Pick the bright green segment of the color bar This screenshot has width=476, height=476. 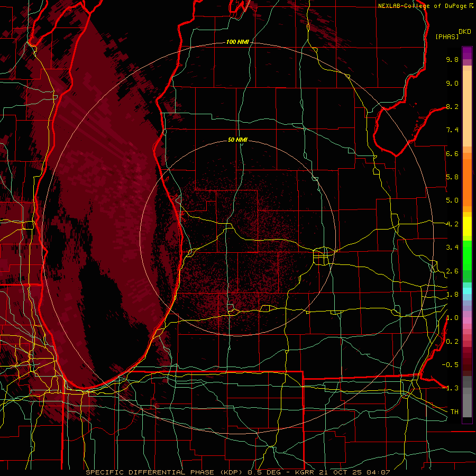pyautogui.click(x=467, y=255)
